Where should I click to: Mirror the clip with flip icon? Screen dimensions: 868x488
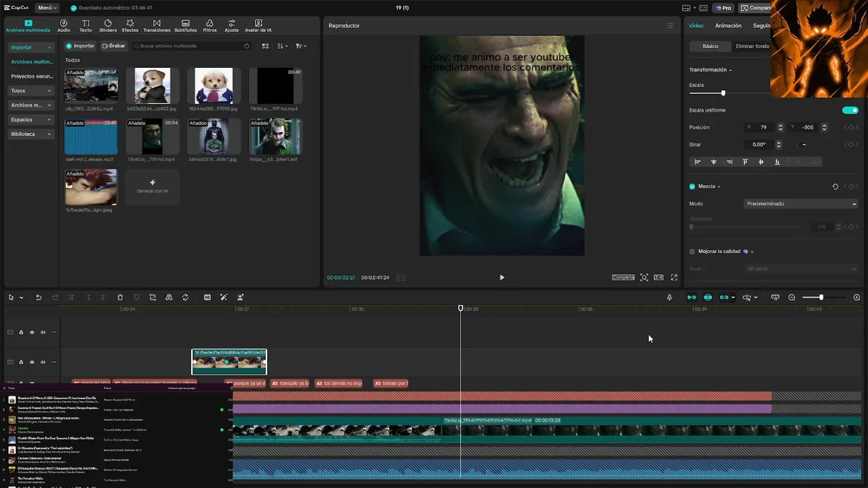point(169,298)
